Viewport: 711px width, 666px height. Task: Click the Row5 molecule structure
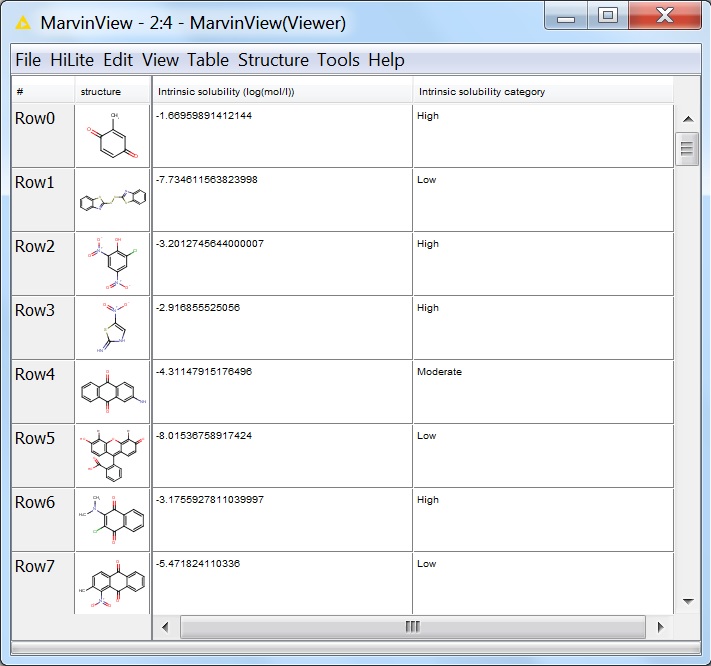tap(112, 456)
